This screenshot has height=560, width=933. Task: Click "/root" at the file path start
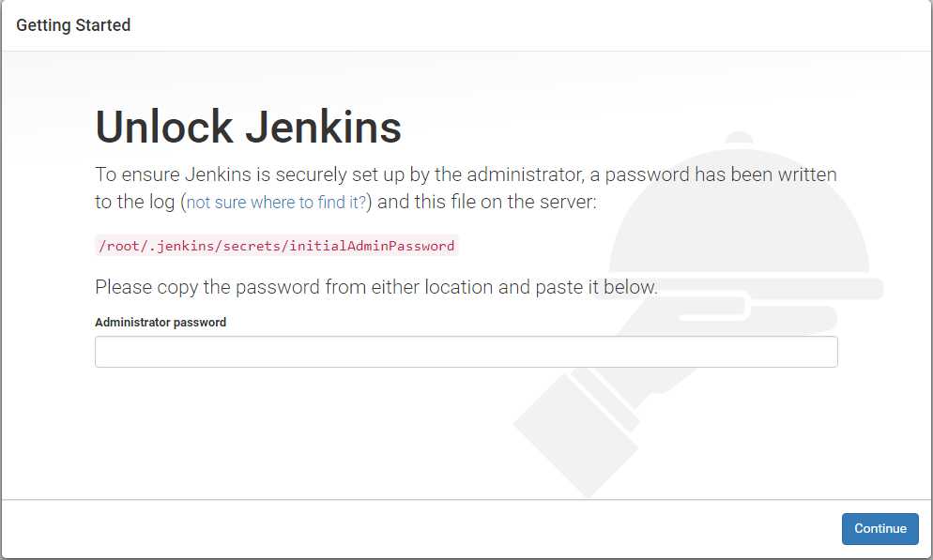pyautogui.click(x=116, y=246)
